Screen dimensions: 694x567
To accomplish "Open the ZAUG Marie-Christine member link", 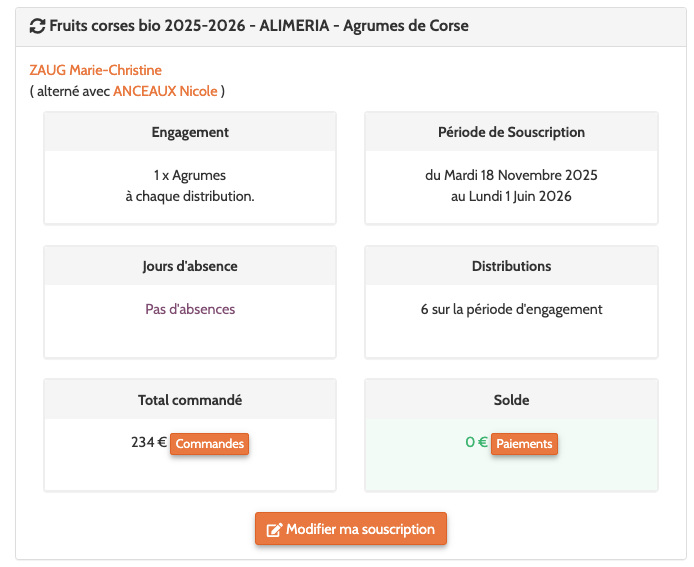I will click(x=96, y=70).
